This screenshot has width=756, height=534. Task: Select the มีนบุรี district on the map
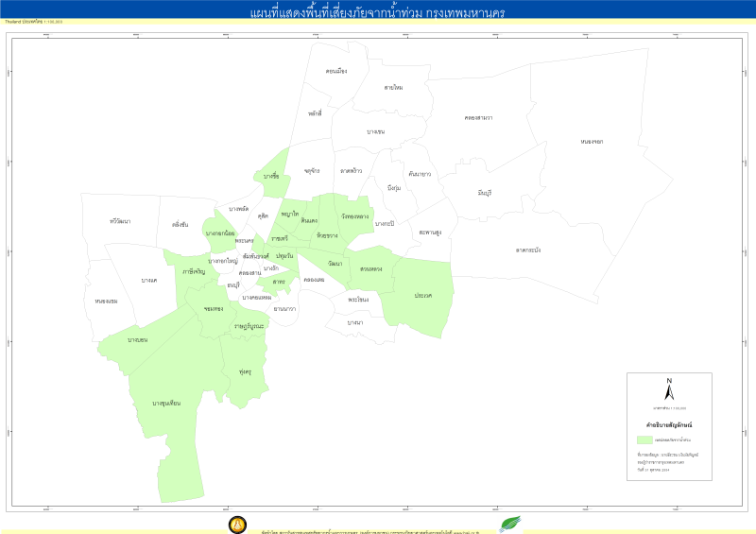485,192
